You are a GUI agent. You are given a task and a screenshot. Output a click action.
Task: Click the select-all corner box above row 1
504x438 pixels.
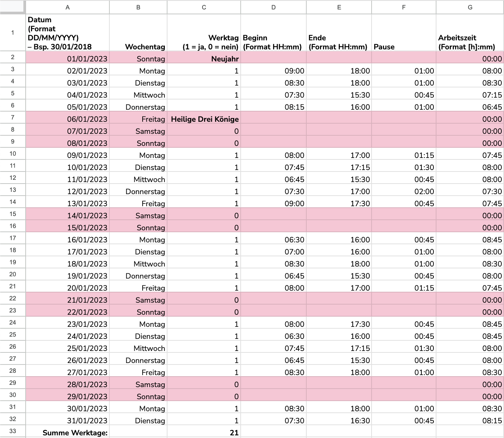tap(12, 7)
